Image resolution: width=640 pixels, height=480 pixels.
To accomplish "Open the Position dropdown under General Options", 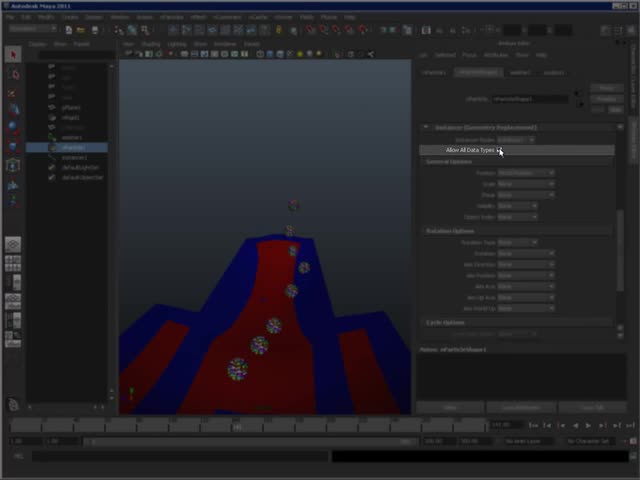I will tap(526, 173).
